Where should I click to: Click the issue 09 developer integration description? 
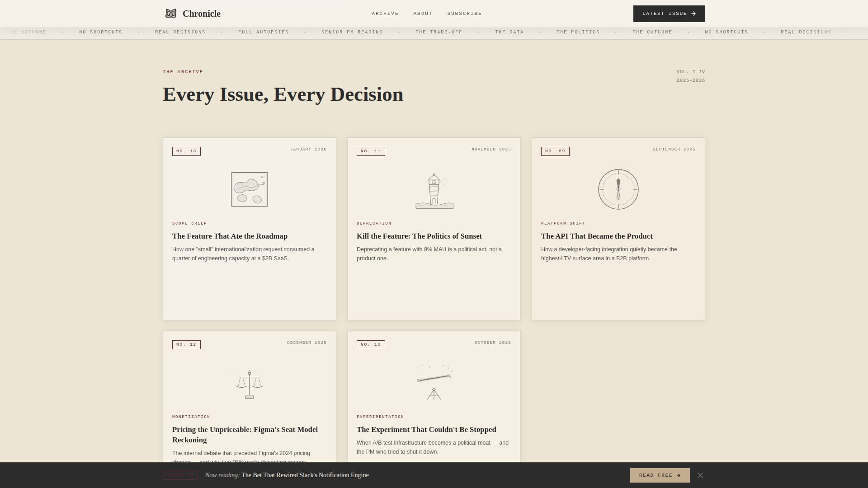click(x=609, y=254)
